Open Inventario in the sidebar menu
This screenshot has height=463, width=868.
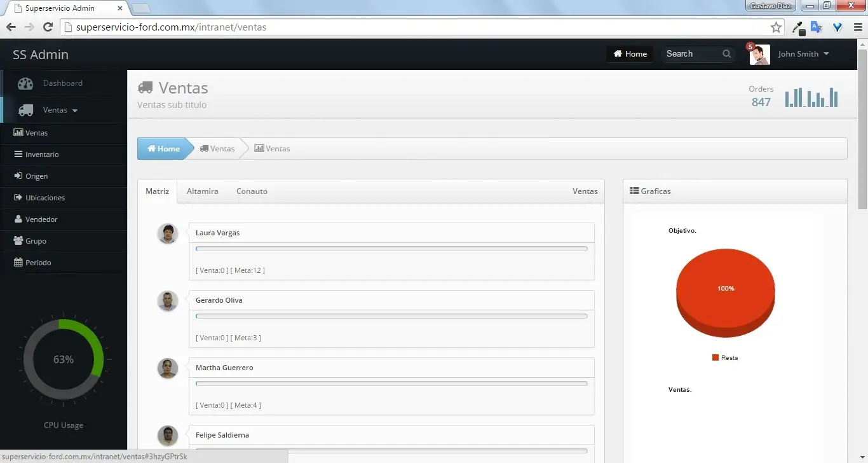pos(64,155)
